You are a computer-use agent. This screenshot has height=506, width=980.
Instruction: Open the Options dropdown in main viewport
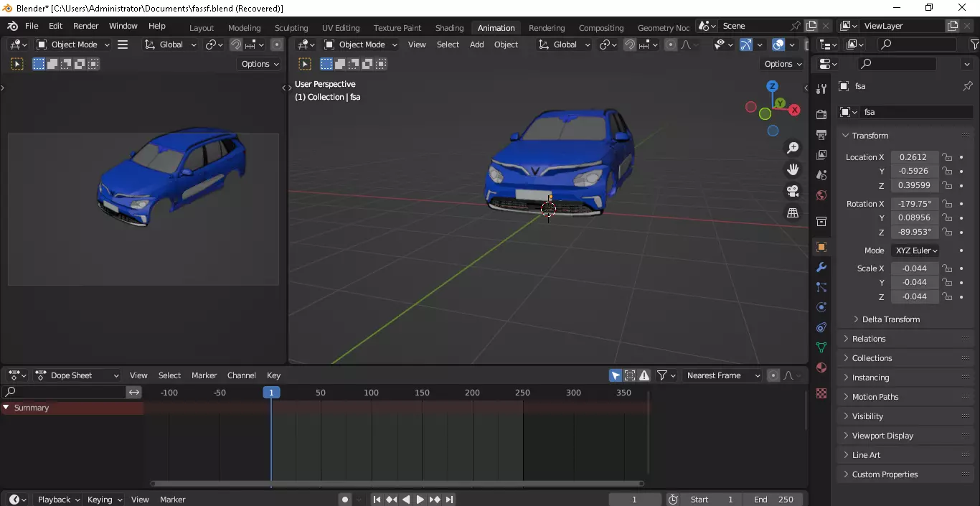tap(783, 64)
